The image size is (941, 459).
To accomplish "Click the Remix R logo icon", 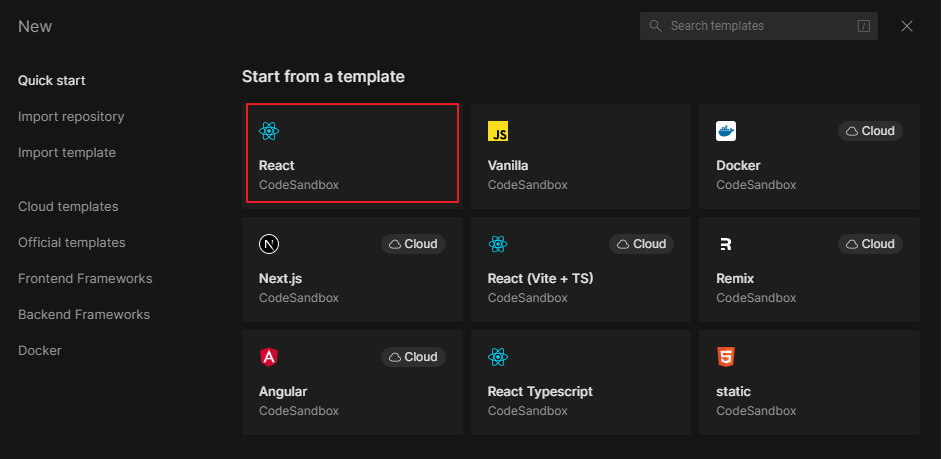I will [x=726, y=244].
